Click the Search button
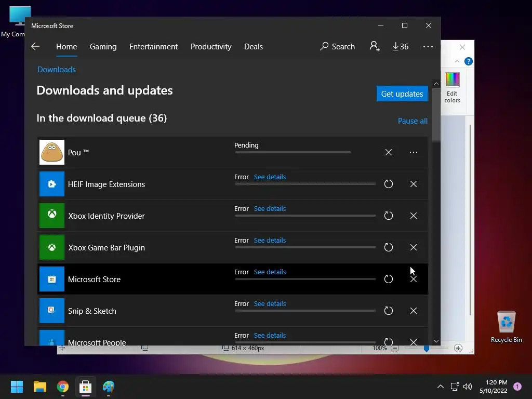Image resolution: width=532 pixels, height=399 pixels. [x=338, y=46]
